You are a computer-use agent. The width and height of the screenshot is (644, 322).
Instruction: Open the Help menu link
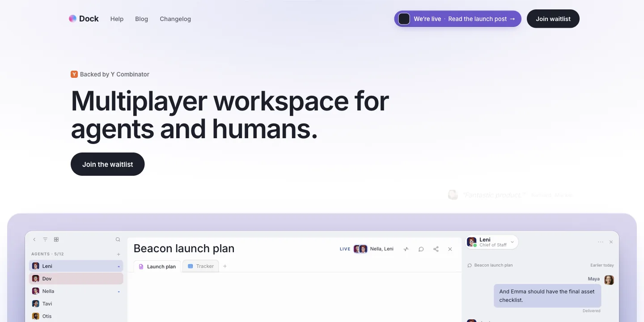(x=117, y=19)
